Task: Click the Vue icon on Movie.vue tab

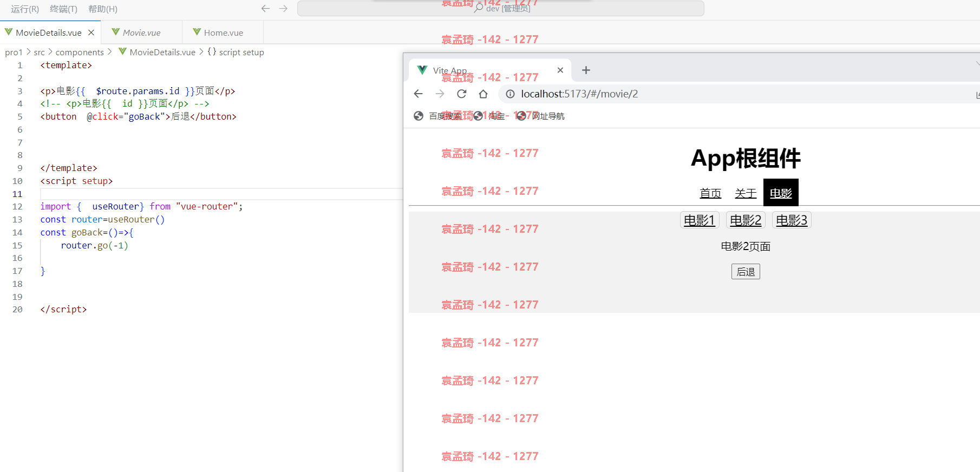Action: [116, 32]
